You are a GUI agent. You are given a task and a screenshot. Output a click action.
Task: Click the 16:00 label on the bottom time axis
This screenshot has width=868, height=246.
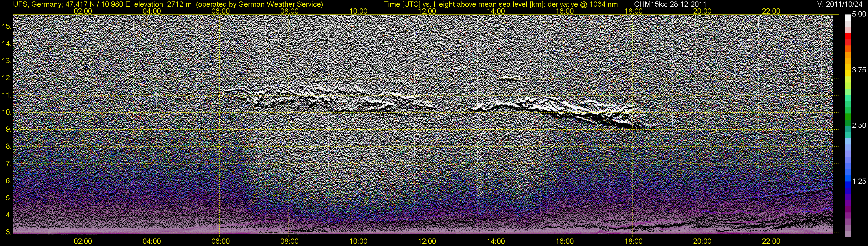click(x=565, y=241)
